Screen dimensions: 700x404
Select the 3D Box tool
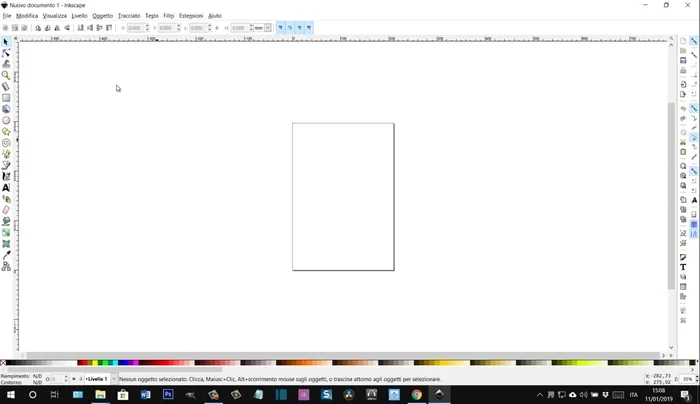6,109
